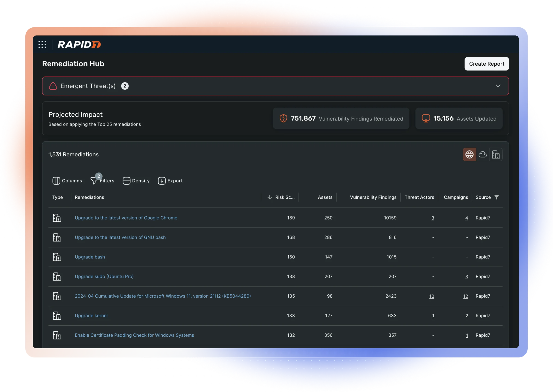Open the 4 campaigns for Google Chrome
This screenshot has width=553, height=392.
tap(466, 218)
